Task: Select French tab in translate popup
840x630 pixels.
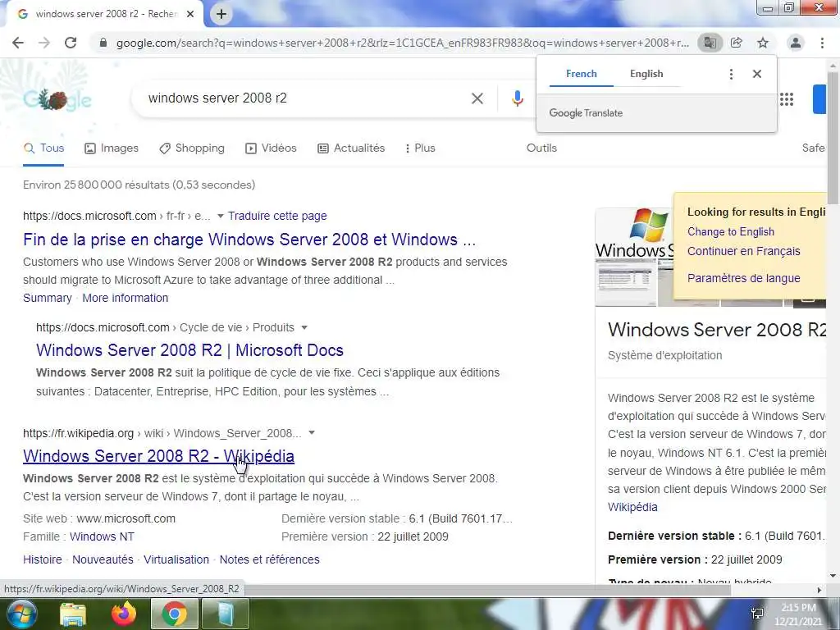Action: (x=582, y=74)
